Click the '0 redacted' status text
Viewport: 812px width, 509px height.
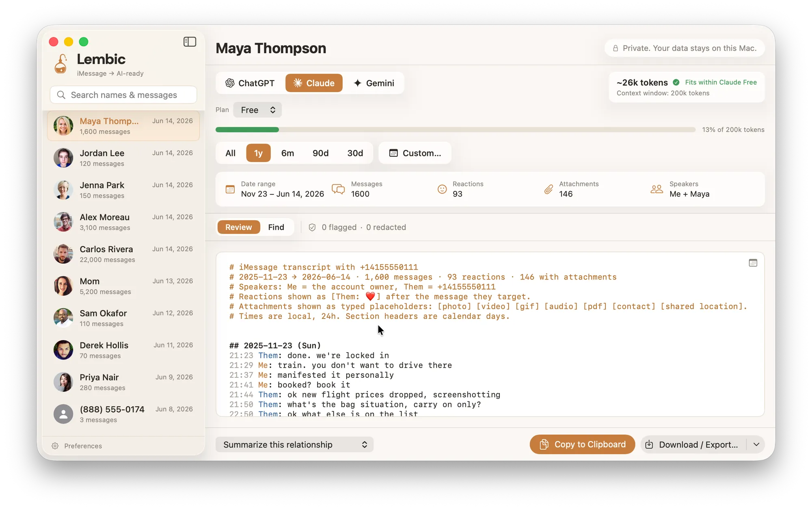386,227
